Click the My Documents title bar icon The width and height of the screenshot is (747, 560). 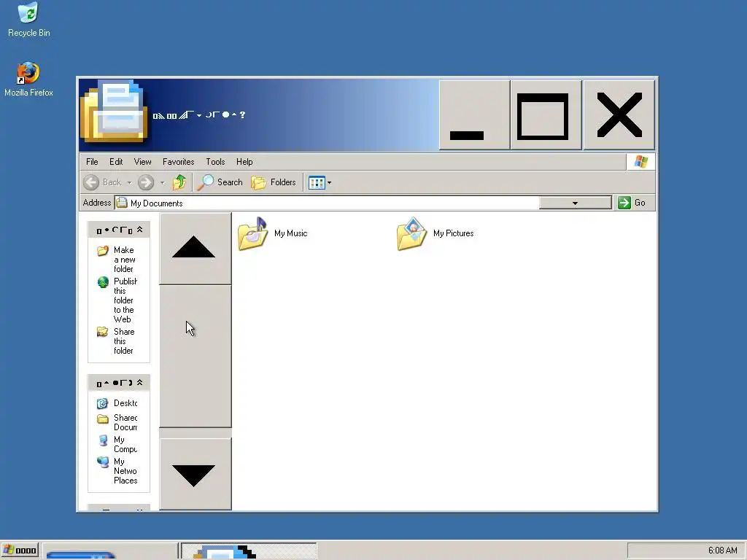tap(114, 112)
